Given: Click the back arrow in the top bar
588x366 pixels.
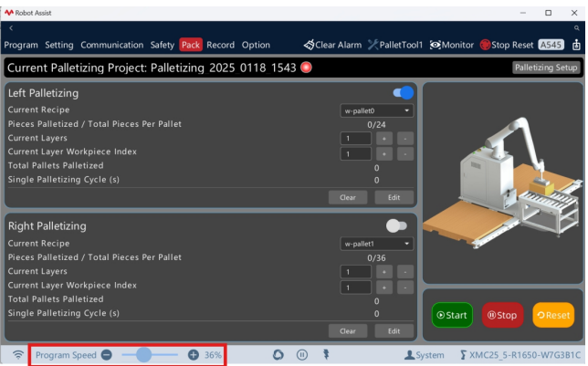Looking at the screenshot, I should (x=11, y=28).
